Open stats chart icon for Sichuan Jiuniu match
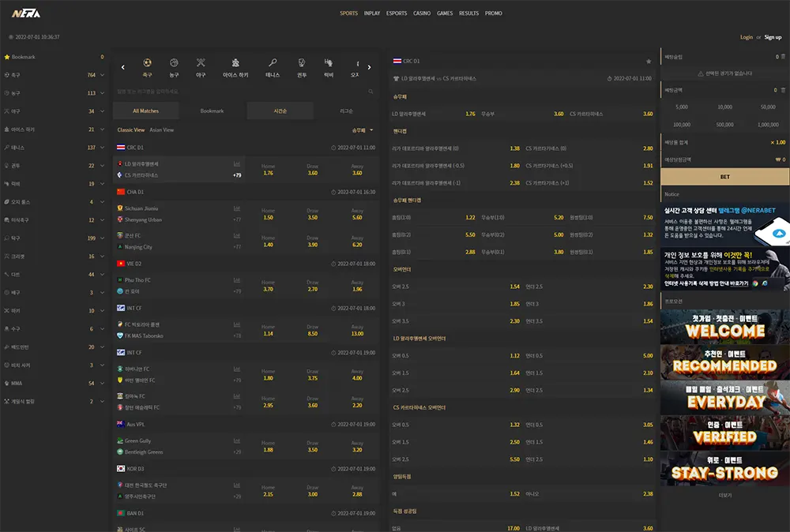Viewport: 790px width, 532px height. click(x=237, y=208)
